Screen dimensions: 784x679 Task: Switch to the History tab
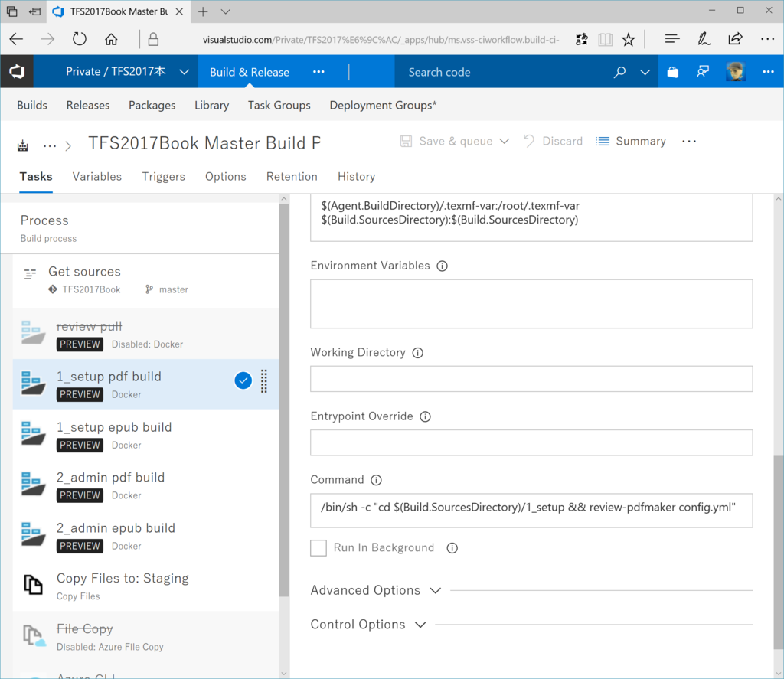357,177
